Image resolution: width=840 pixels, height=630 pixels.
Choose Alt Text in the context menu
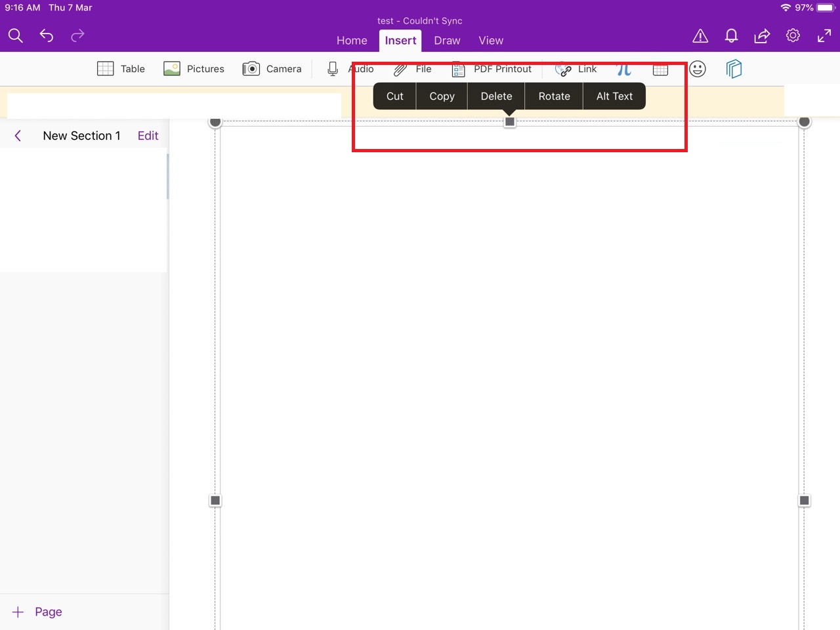pos(614,96)
